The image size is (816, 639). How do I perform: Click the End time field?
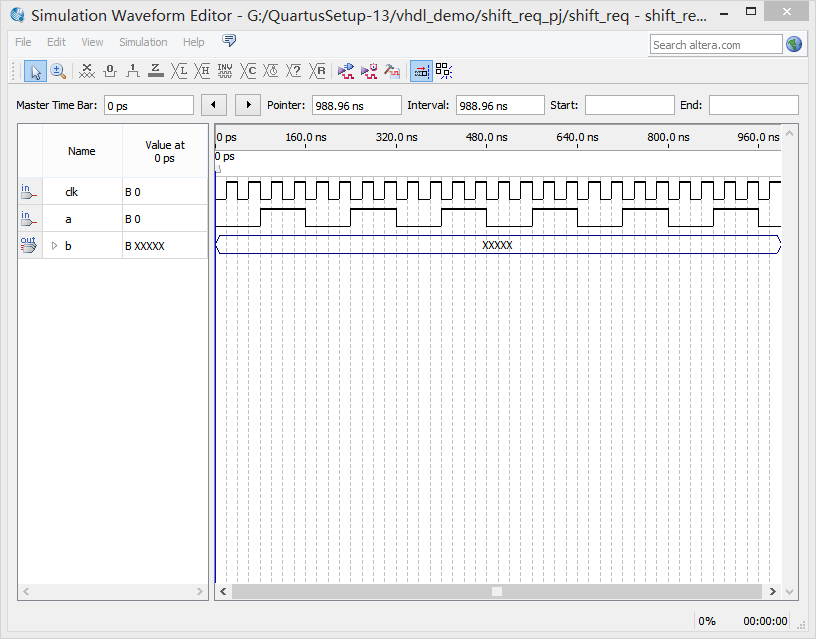[x=754, y=106]
